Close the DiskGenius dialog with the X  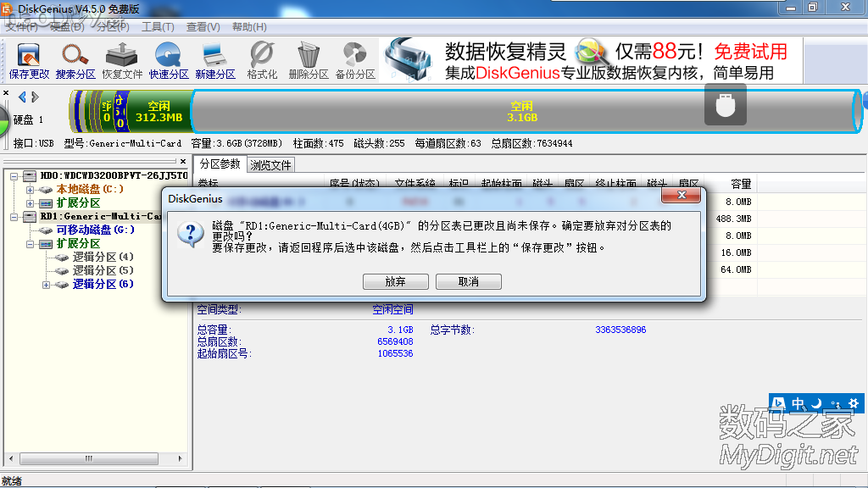coord(682,196)
